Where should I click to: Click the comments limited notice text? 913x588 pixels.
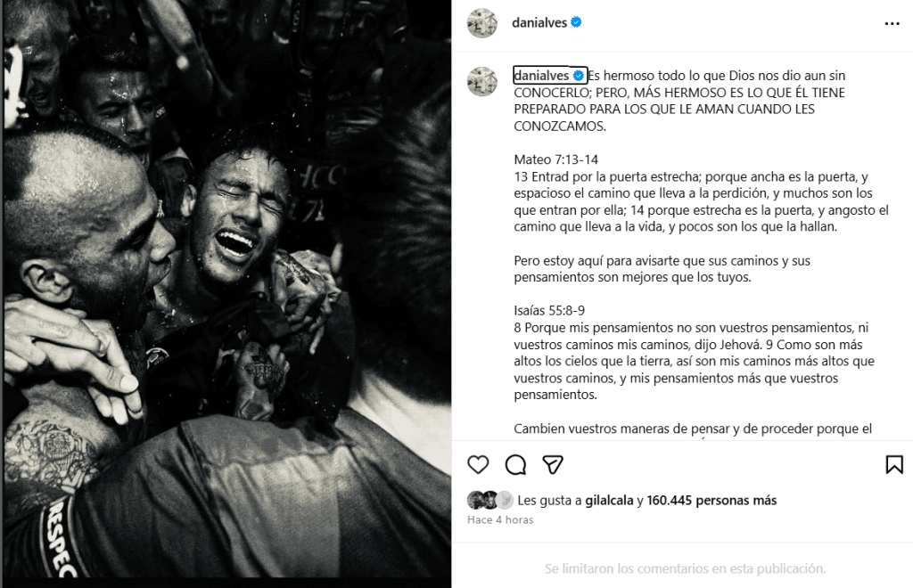coord(685,568)
